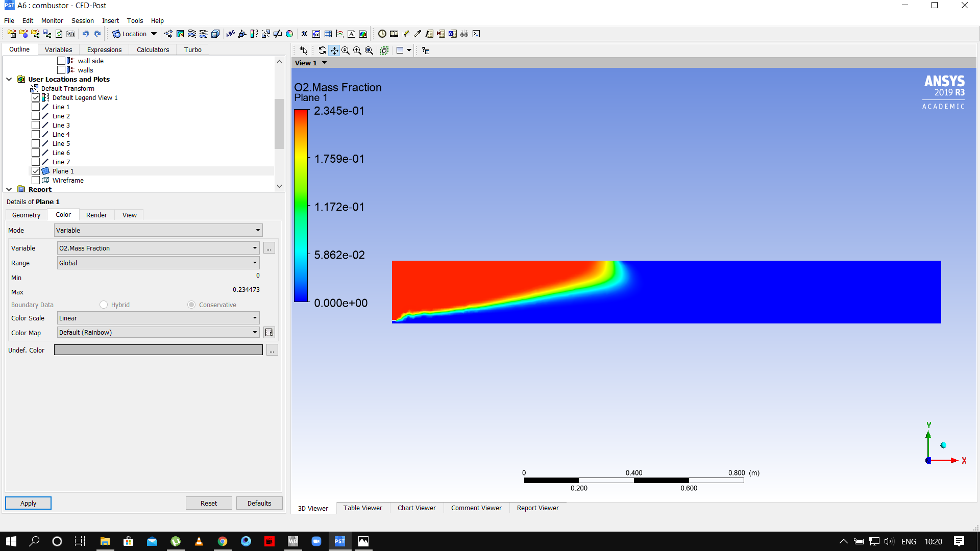
Task: Open the Undef. Color swatch picker
Action: pos(272,350)
